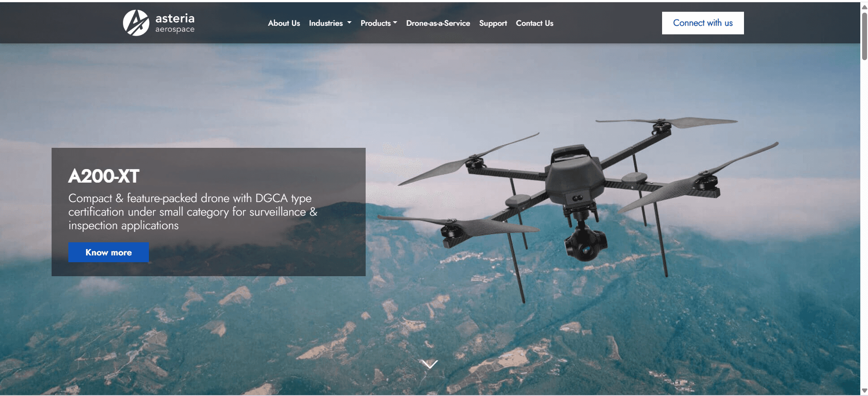
Task: Click the A200-XT description paragraph
Action: point(192,212)
